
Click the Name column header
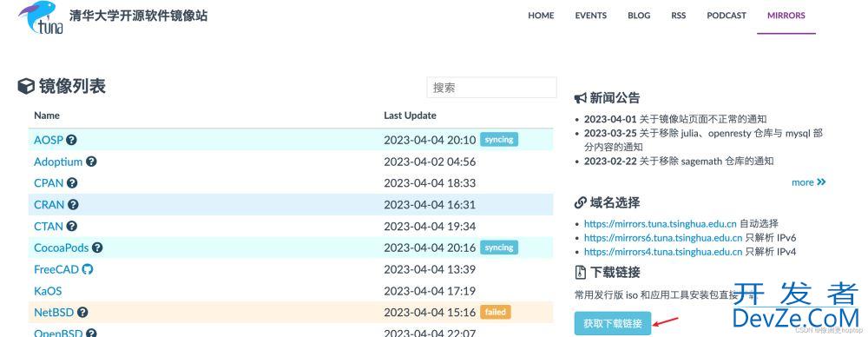pyautogui.click(x=47, y=116)
